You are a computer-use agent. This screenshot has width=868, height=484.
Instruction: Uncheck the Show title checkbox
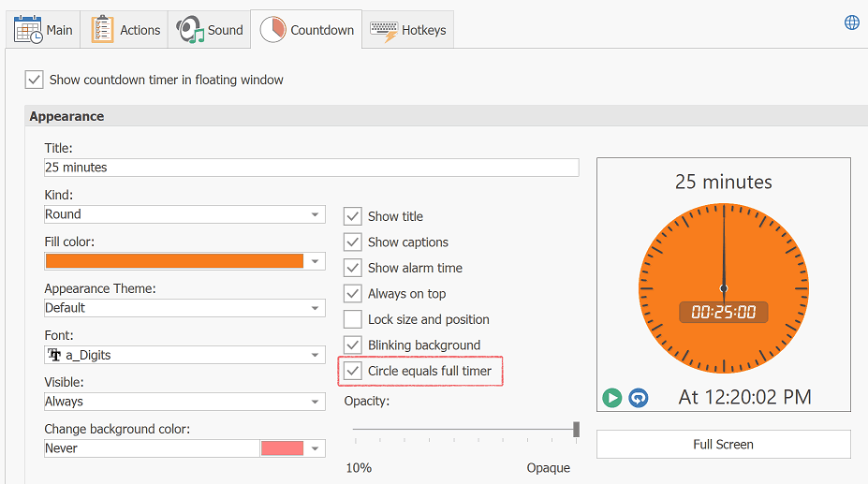pos(353,216)
